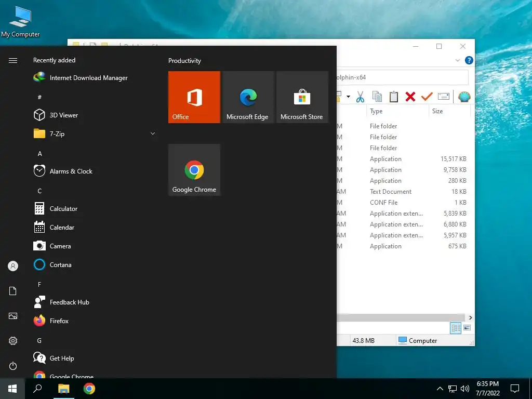This screenshot has height=399, width=532.
Task: Open the Action Center notifications icon
Action: point(515,389)
